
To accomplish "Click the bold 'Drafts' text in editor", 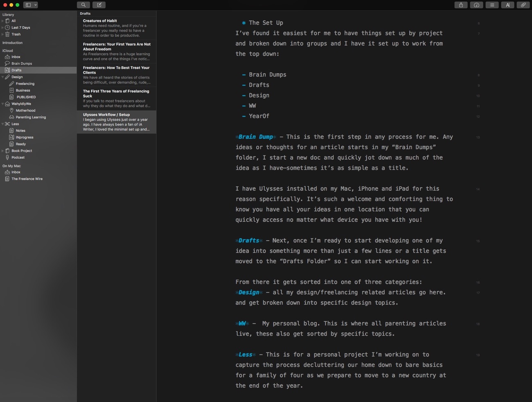I will (249, 240).
